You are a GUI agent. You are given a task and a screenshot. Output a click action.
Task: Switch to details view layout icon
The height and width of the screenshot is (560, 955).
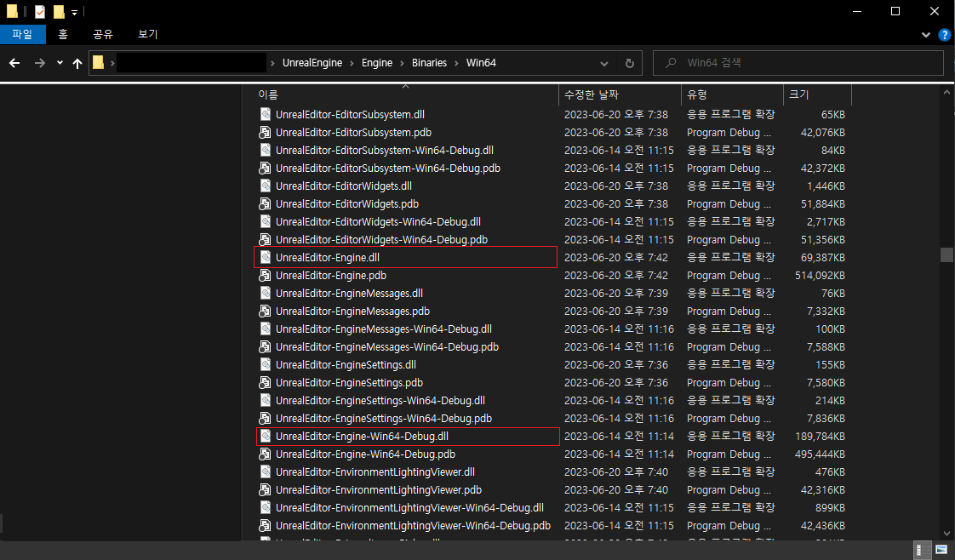[x=924, y=550]
